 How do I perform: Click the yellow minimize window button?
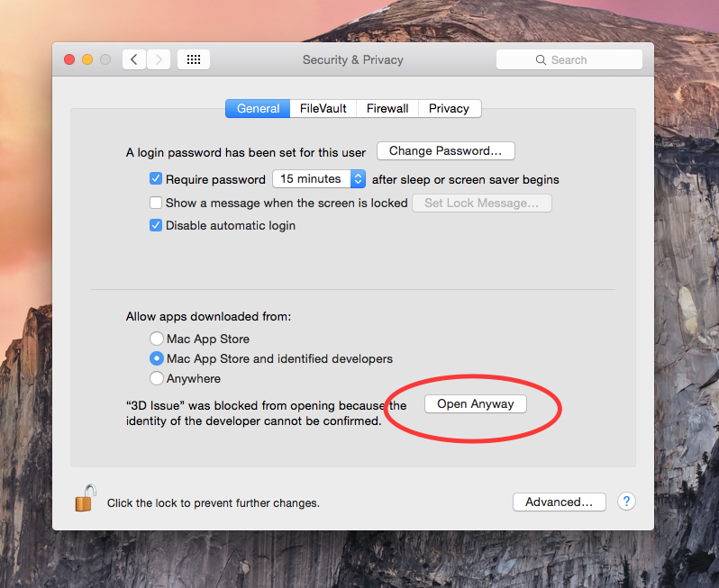pos(87,59)
